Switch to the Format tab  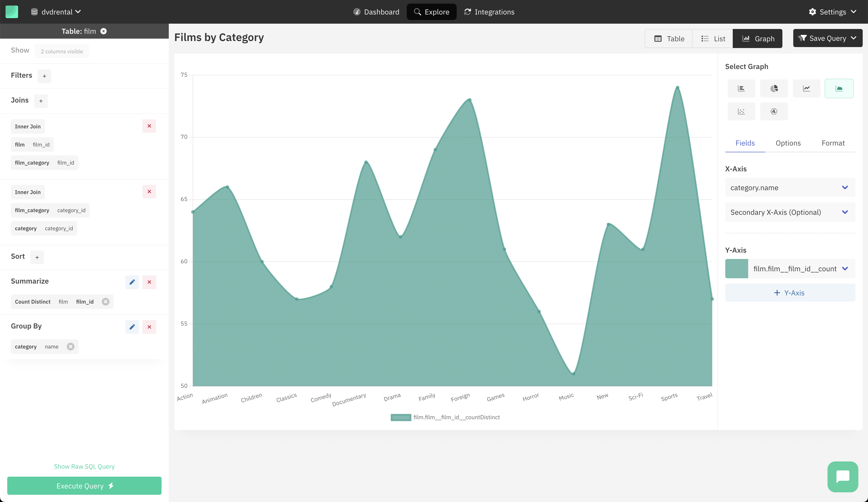click(x=833, y=143)
